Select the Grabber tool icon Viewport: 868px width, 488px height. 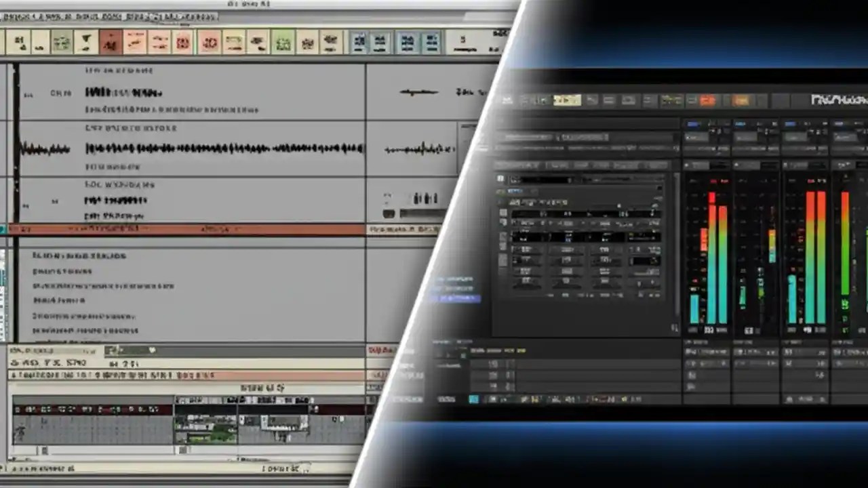(160, 42)
